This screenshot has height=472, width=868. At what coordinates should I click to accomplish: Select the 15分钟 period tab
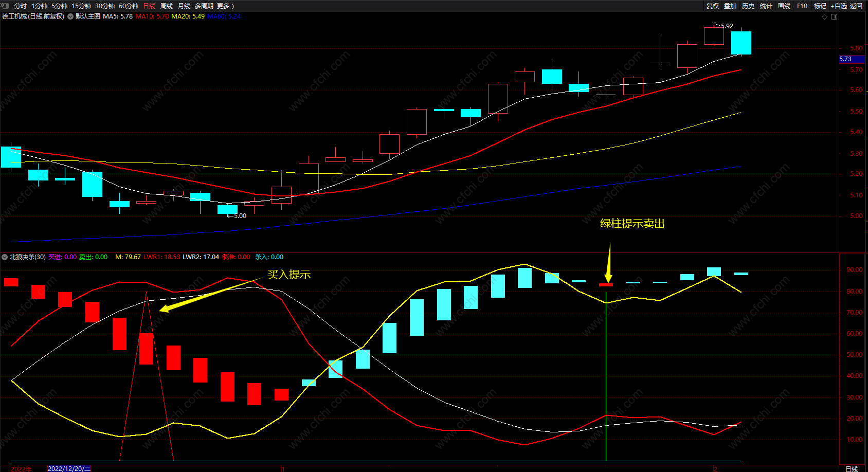[x=81, y=6]
